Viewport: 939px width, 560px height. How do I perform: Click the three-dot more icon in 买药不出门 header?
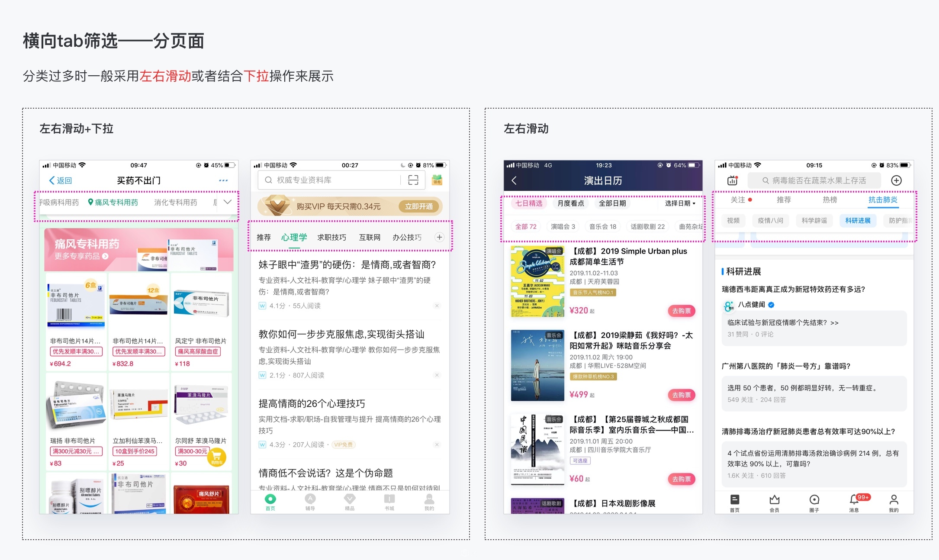pyautogui.click(x=223, y=180)
